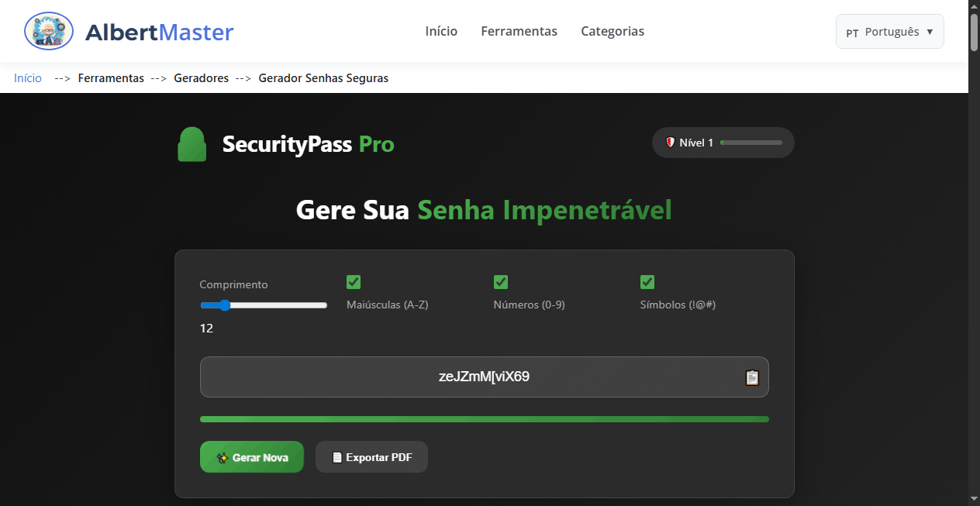This screenshot has height=506, width=980.
Task: Open the Categorias menu
Action: click(612, 31)
